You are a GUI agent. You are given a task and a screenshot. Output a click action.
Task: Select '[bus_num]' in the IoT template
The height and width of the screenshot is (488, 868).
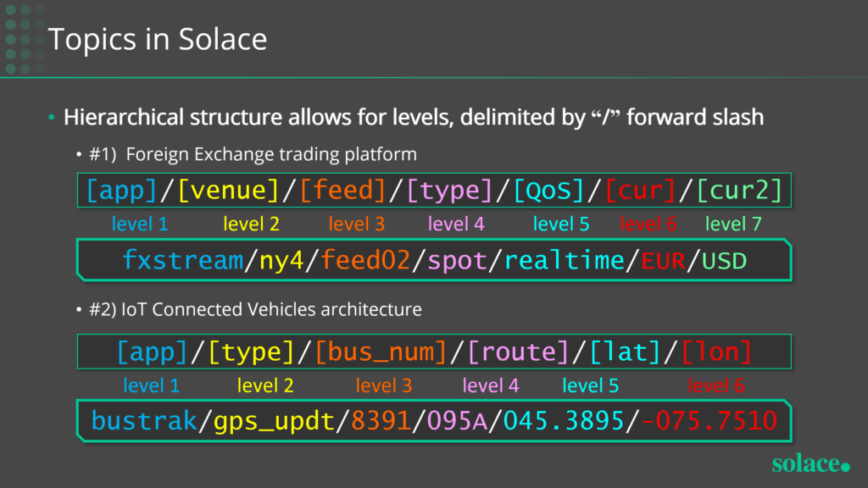tap(381, 352)
